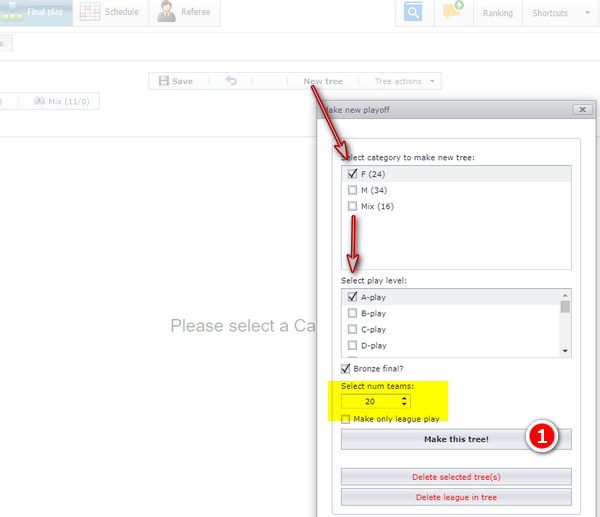
Task: Click play level list scroll-down arrow
Action: [565, 351]
